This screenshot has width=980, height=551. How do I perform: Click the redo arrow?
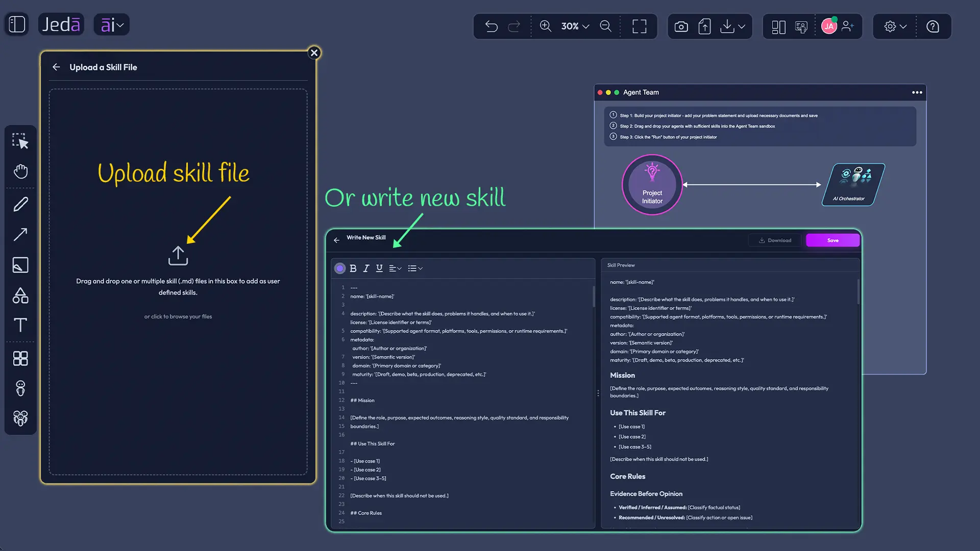point(514,27)
